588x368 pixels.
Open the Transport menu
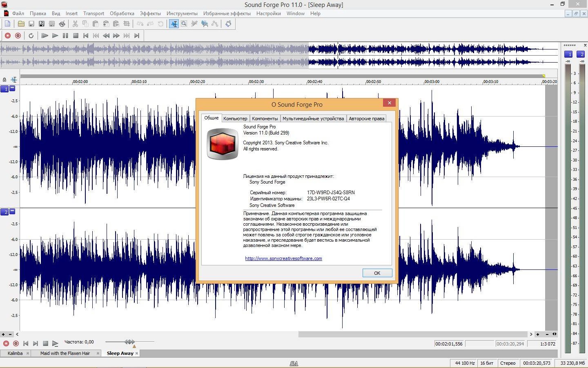(94, 13)
